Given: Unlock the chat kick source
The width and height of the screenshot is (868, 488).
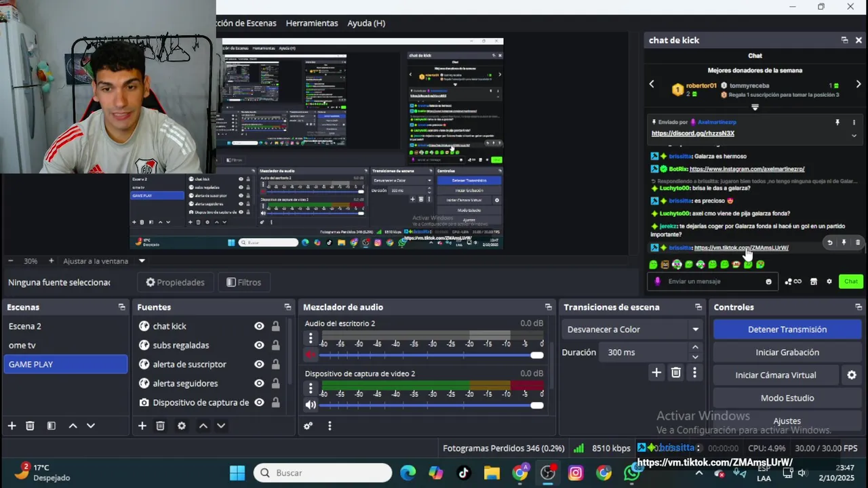Looking at the screenshot, I should pos(275,326).
